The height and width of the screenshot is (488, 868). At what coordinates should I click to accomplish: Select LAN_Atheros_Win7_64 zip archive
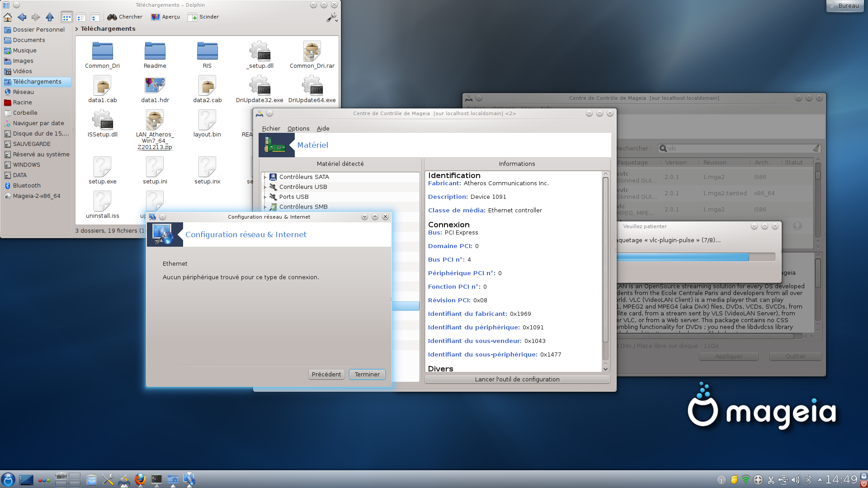coord(155,130)
